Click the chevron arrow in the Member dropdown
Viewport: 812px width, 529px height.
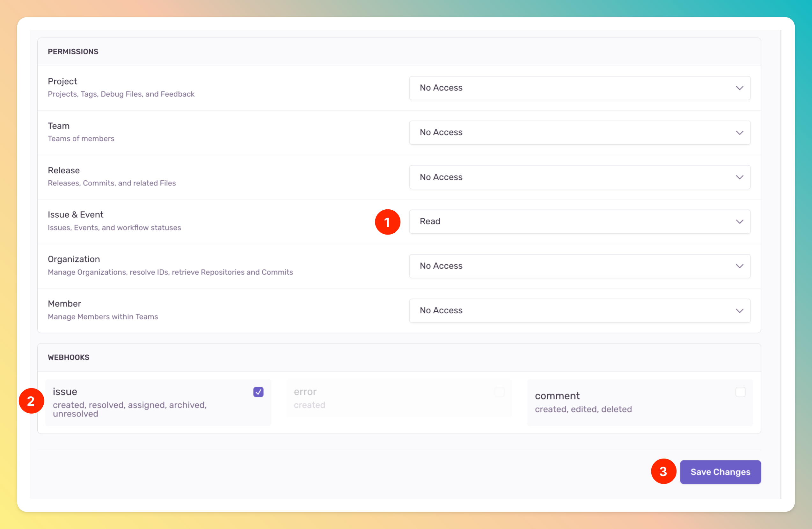click(739, 311)
